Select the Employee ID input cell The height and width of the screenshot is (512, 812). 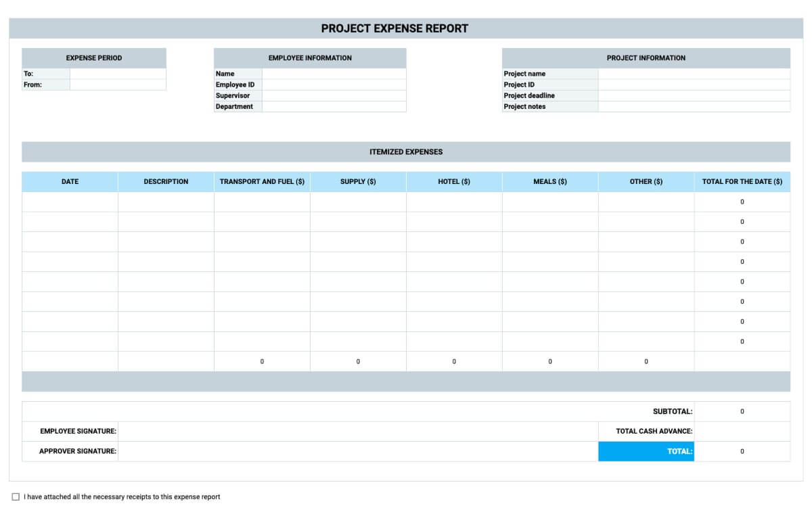click(x=334, y=85)
